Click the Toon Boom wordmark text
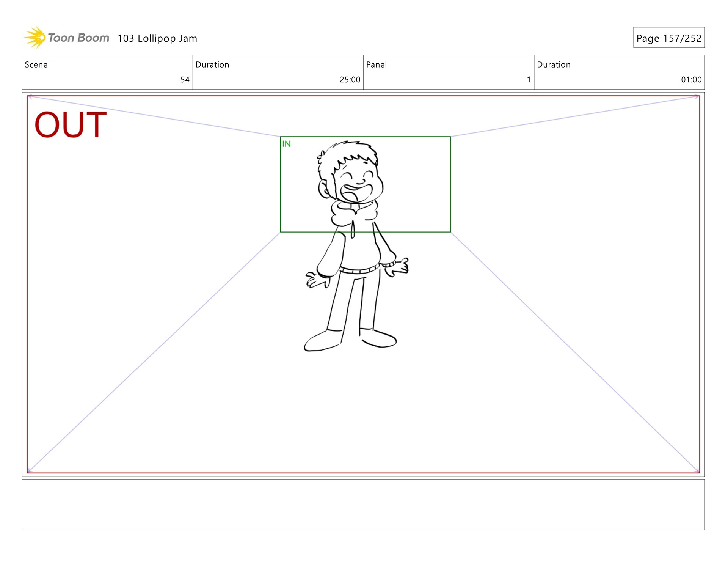This screenshot has height=563, width=728. pyautogui.click(x=78, y=38)
